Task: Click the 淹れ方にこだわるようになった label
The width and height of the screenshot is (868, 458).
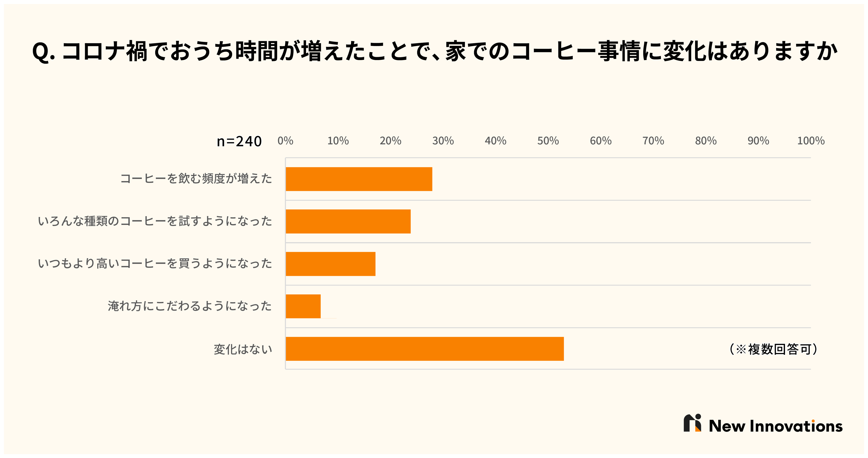Action: tap(190, 306)
